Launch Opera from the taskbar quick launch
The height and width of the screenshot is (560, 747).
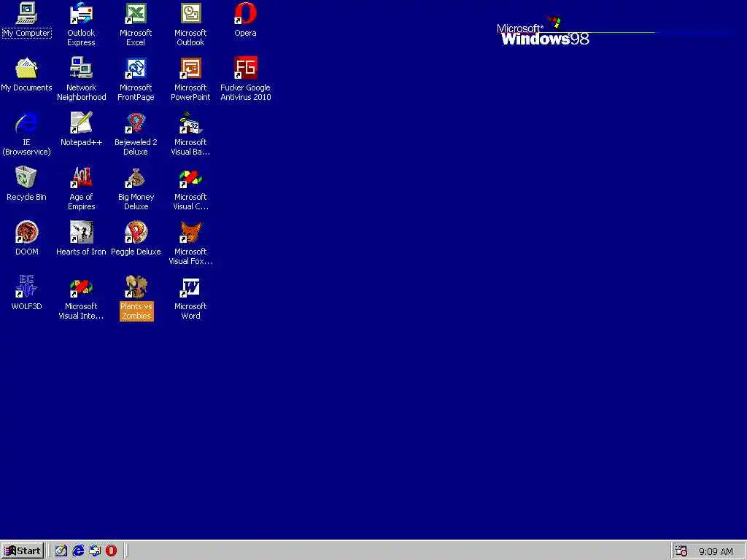point(111,551)
